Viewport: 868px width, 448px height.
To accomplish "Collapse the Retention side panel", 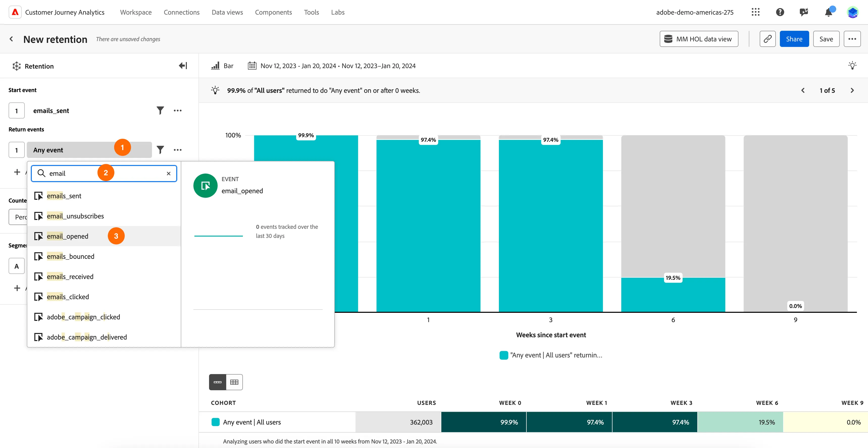I will 183,66.
